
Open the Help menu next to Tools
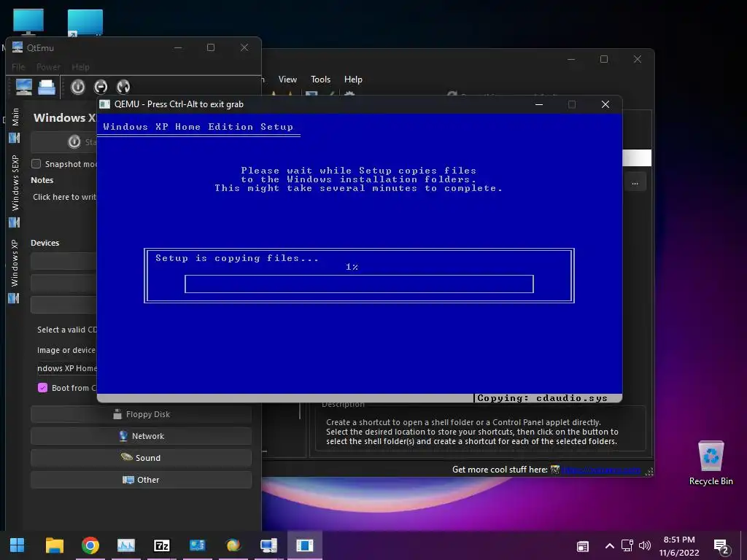click(353, 79)
